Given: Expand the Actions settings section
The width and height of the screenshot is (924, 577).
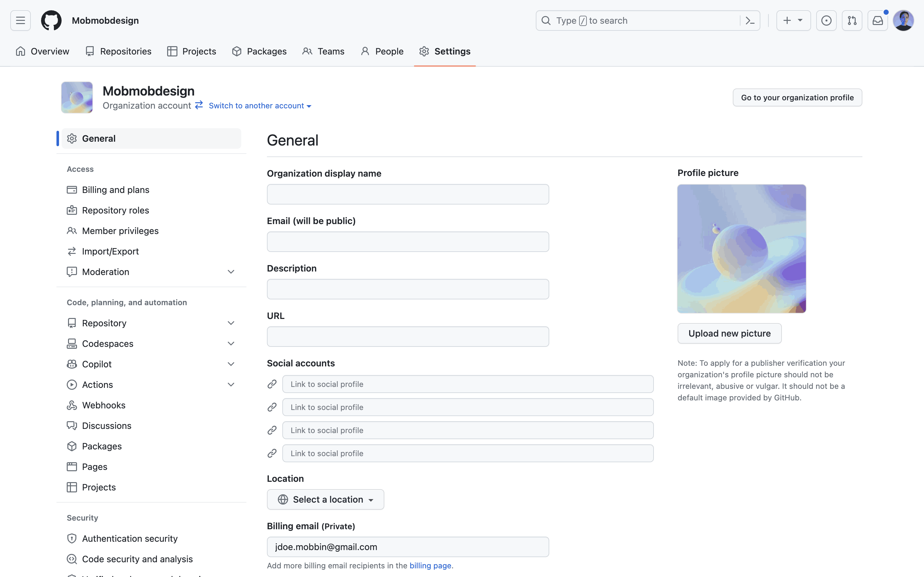Looking at the screenshot, I should (x=231, y=385).
